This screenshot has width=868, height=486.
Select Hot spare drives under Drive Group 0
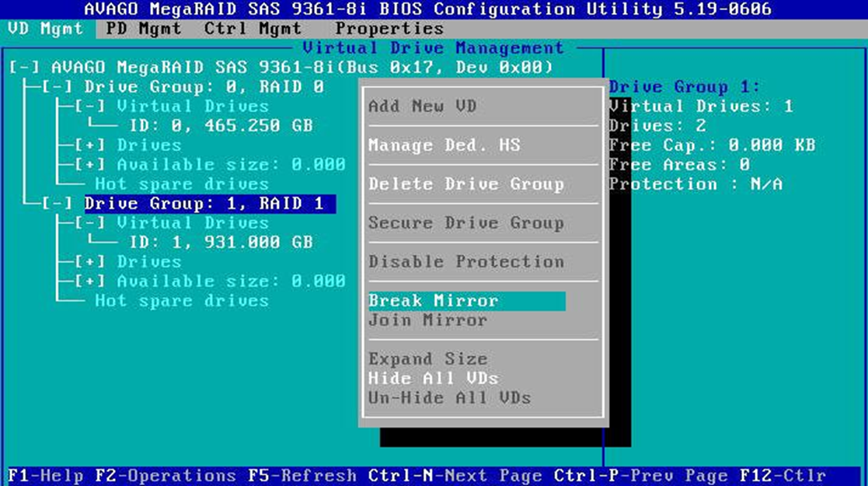pyautogui.click(x=182, y=184)
